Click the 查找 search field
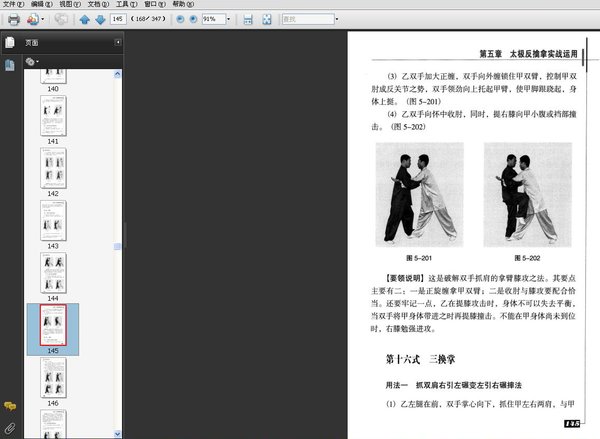 [308, 19]
